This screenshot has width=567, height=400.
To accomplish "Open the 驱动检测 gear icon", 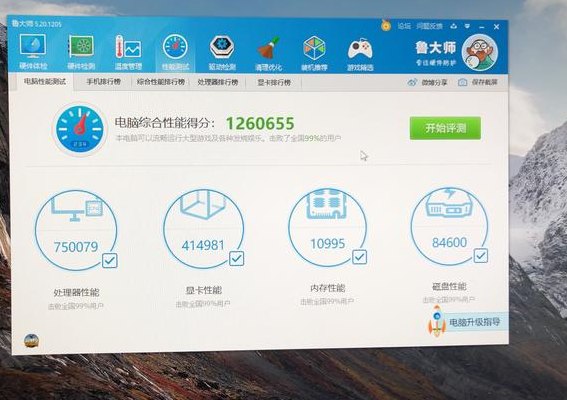I will 222,52.
